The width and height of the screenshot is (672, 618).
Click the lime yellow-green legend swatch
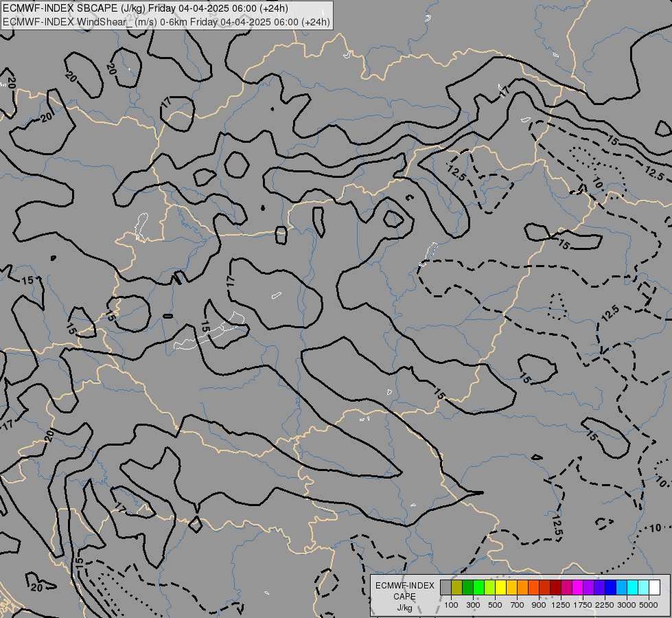490,587
